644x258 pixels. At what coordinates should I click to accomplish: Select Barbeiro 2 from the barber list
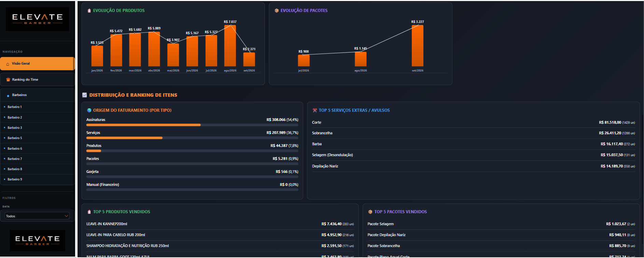pos(37,118)
